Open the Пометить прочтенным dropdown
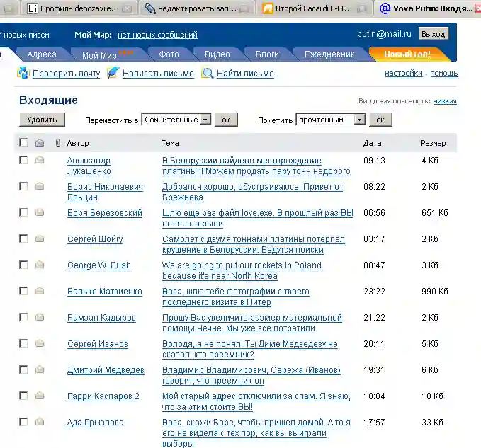 (x=330, y=120)
